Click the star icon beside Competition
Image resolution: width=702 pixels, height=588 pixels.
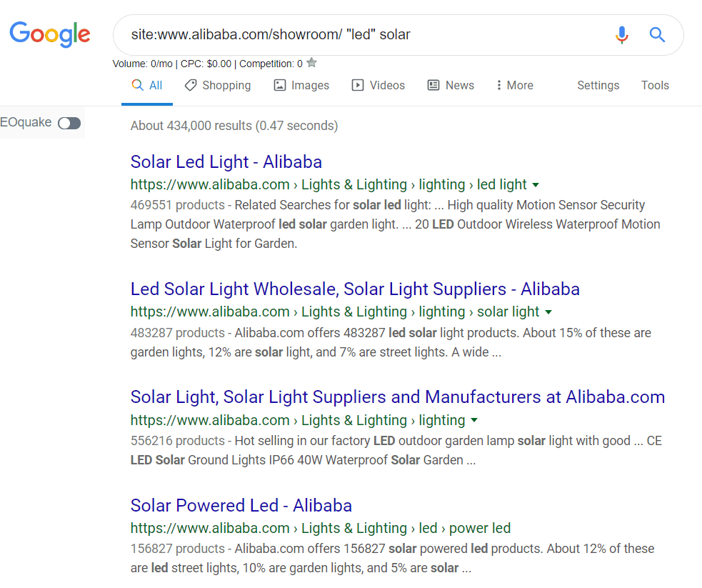point(311,63)
